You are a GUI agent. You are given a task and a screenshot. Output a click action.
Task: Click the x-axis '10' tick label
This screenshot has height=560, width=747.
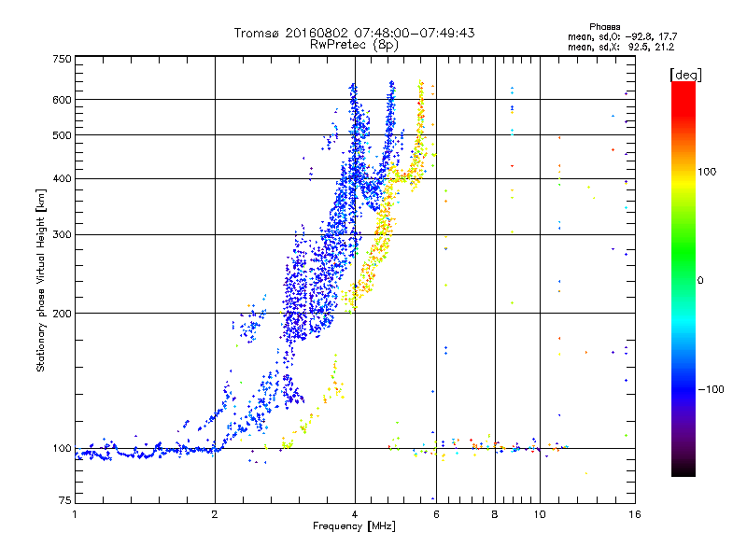coord(540,514)
